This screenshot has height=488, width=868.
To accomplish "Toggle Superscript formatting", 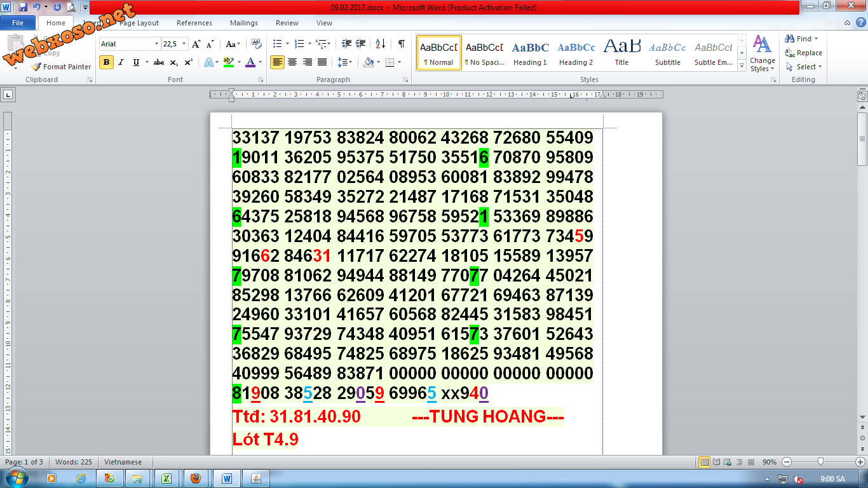I will click(x=189, y=62).
